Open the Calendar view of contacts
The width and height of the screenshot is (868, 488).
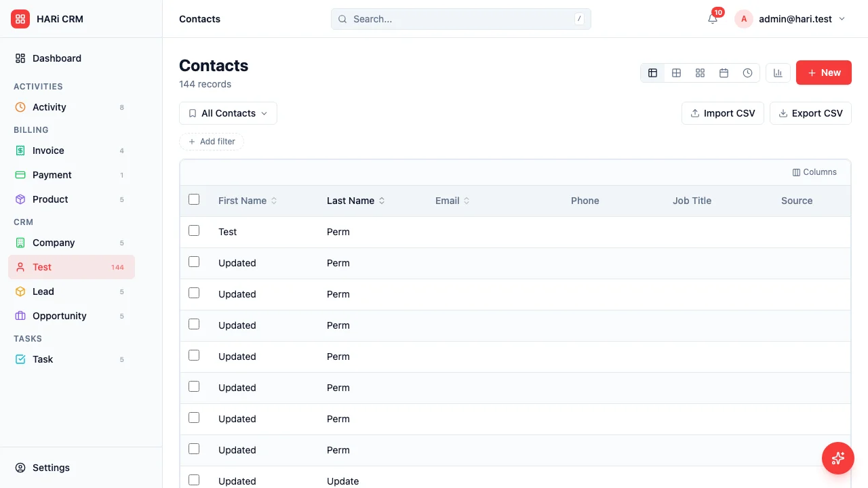coord(724,73)
